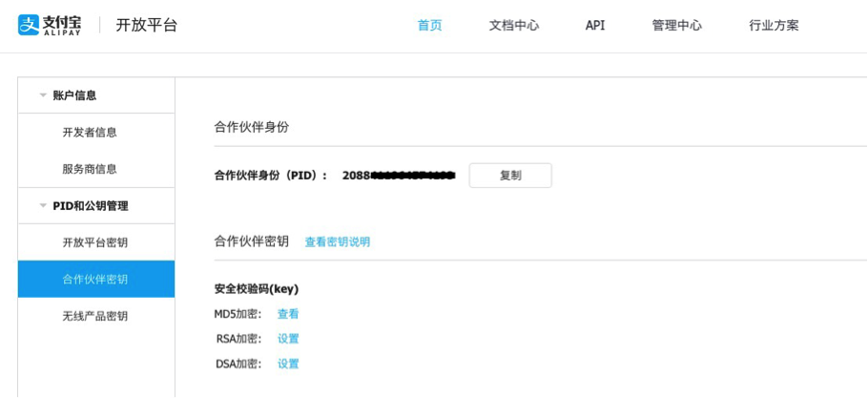868x398 pixels.
Task: Open 行业方案 in top navigation
Action: (x=775, y=26)
